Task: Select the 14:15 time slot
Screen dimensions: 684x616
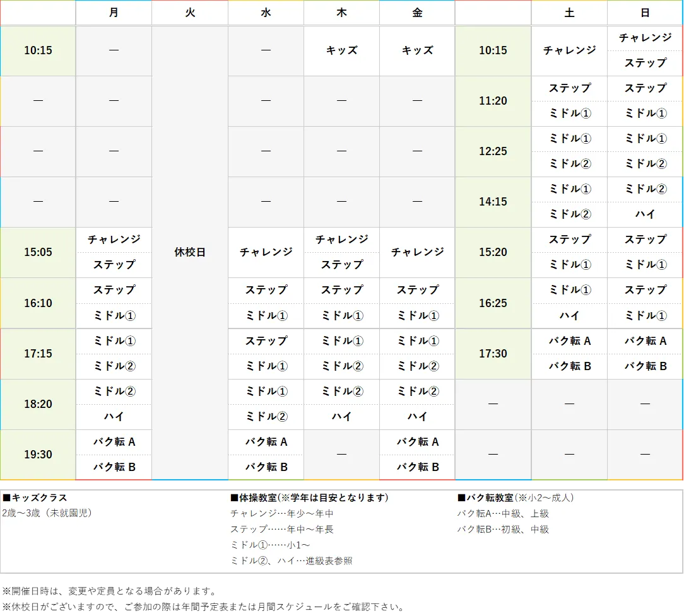Action: pyautogui.click(x=492, y=202)
